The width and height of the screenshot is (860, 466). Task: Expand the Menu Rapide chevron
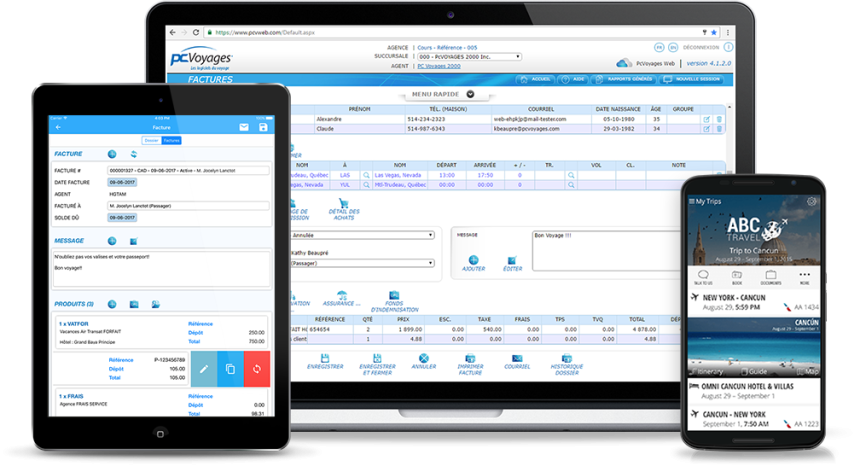click(470, 94)
